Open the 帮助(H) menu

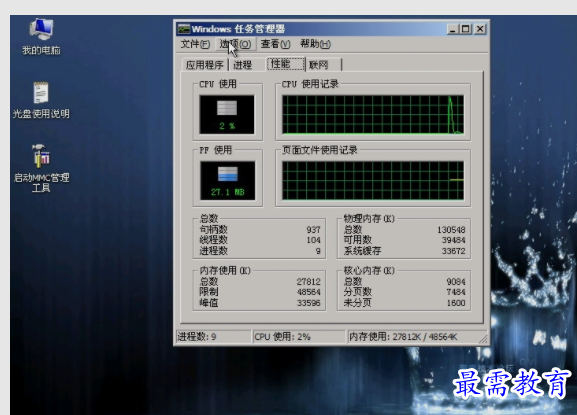(315, 44)
